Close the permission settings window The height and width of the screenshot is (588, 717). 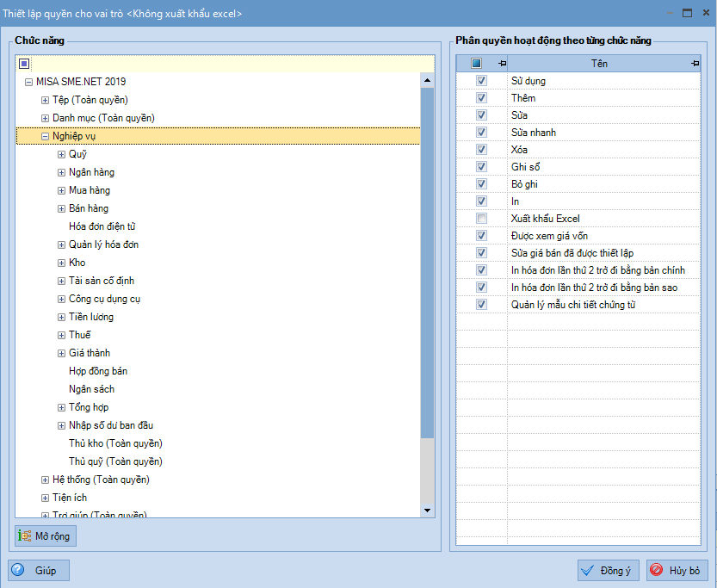pyautogui.click(x=706, y=13)
